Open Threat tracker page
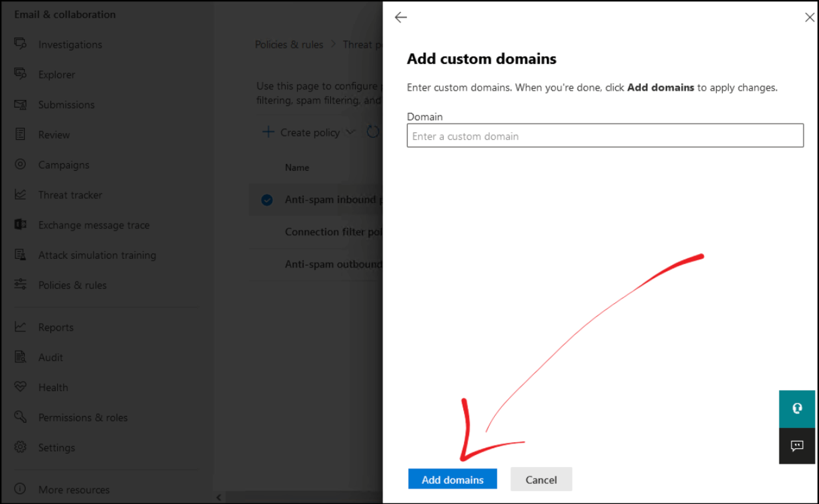Screen dimensions: 819x504 coord(70,195)
